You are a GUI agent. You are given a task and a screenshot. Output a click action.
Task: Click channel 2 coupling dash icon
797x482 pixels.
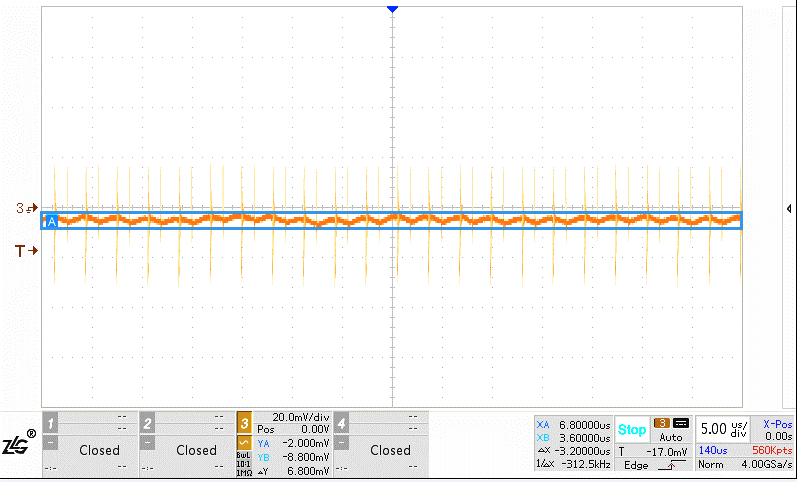(147, 443)
